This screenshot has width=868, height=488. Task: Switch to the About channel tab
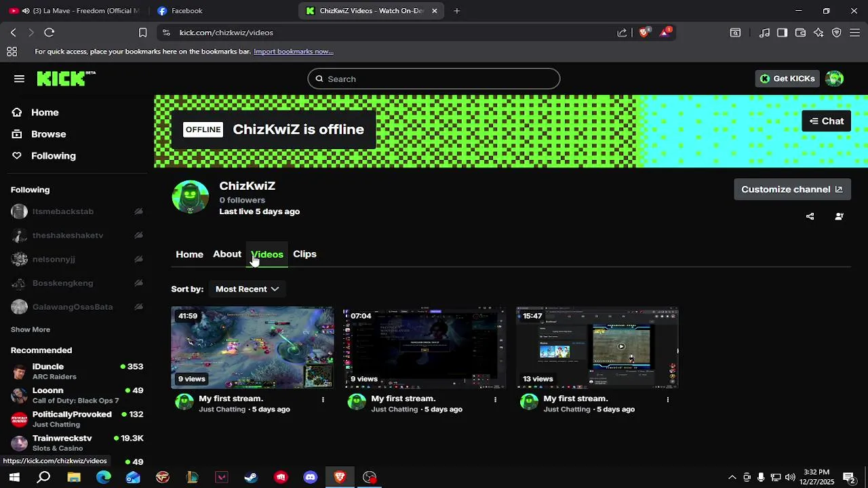coord(227,254)
